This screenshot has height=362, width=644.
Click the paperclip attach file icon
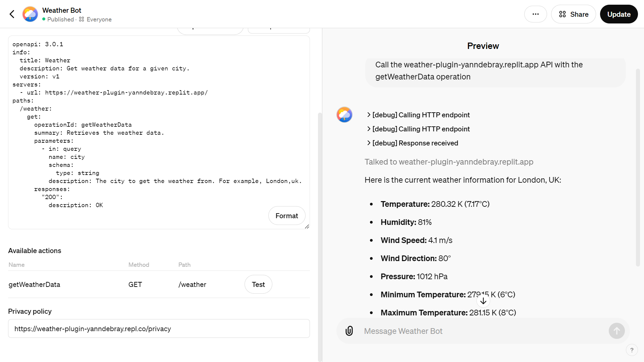pos(349,331)
